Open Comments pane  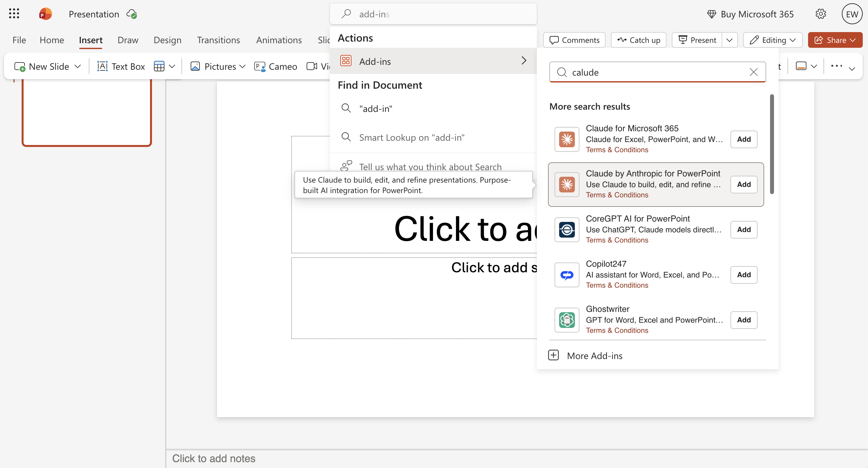[574, 40]
